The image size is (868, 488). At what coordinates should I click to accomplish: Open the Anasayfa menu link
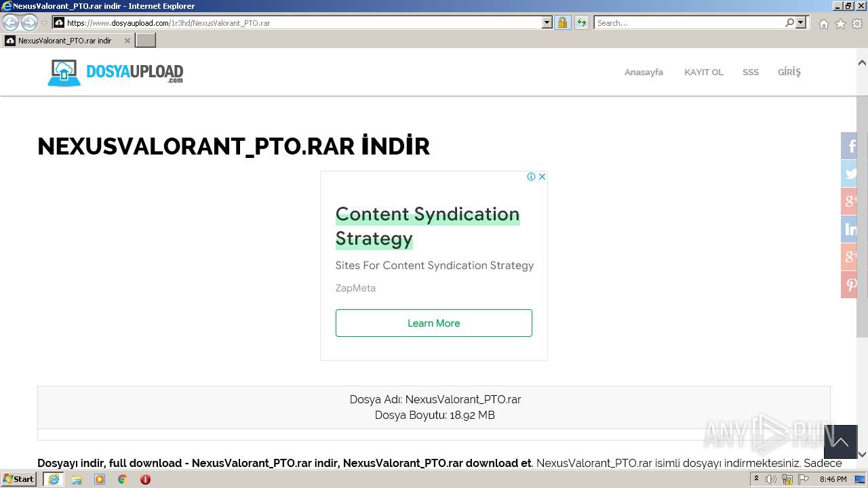tap(644, 72)
